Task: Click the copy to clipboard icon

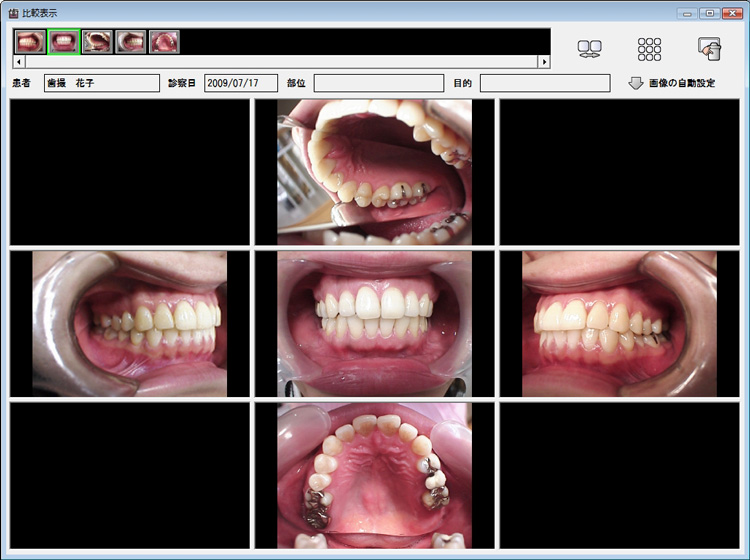Action: coord(709,49)
